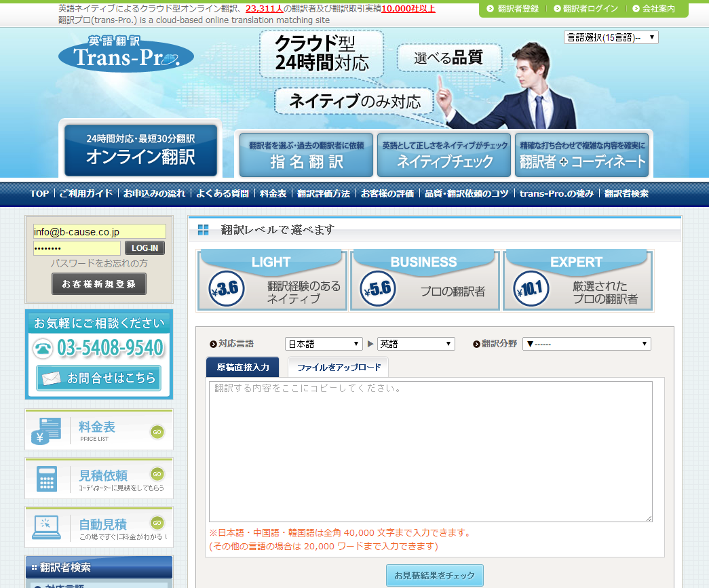Click the laptop icon for 自動見積
709x588 pixels.
[46, 528]
